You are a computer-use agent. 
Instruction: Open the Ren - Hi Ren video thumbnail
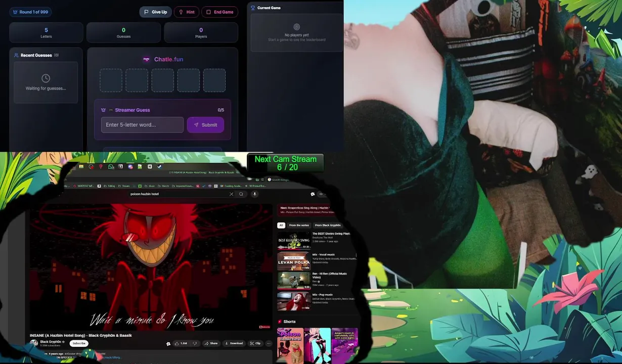[x=294, y=281]
